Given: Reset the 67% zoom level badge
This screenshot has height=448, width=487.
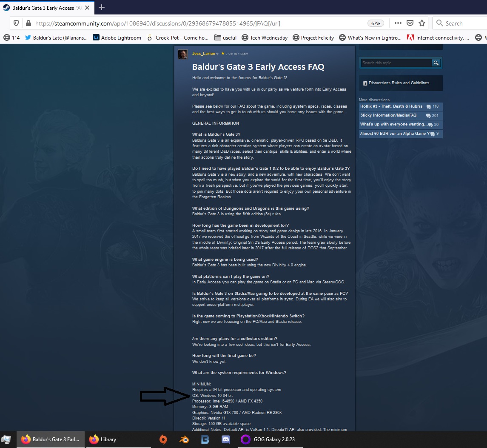Looking at the screenshot, I should 376,23.
